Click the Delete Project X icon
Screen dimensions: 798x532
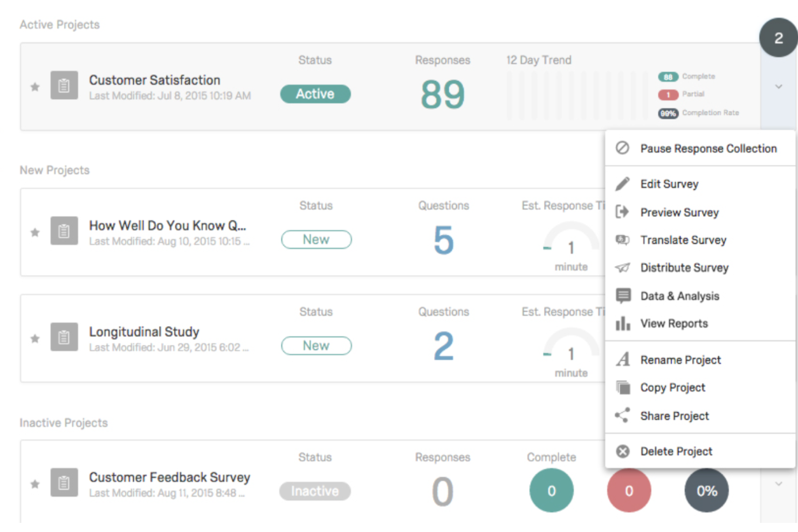[x=623, y=451]
